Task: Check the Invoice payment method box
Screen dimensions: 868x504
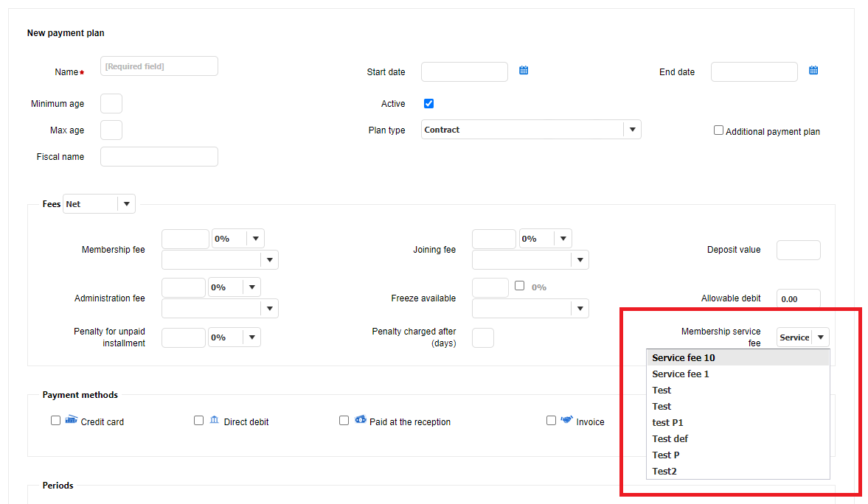Action: coord(551,421)
